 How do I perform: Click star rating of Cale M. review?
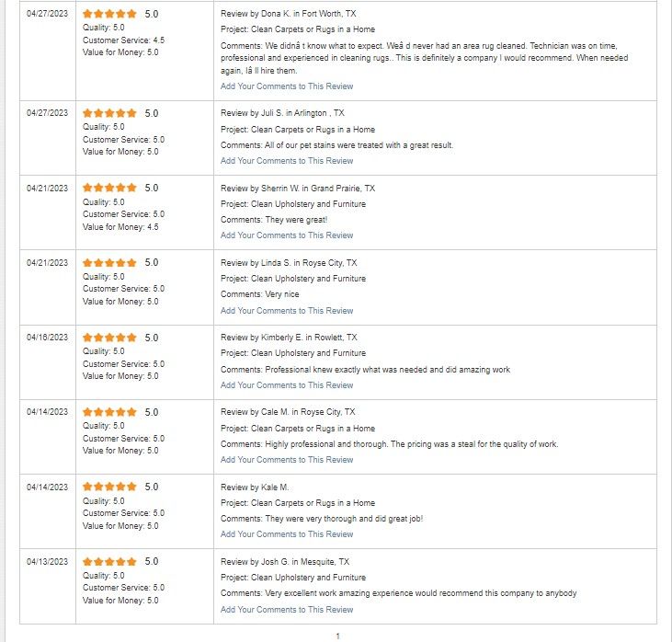pos(109,413)
